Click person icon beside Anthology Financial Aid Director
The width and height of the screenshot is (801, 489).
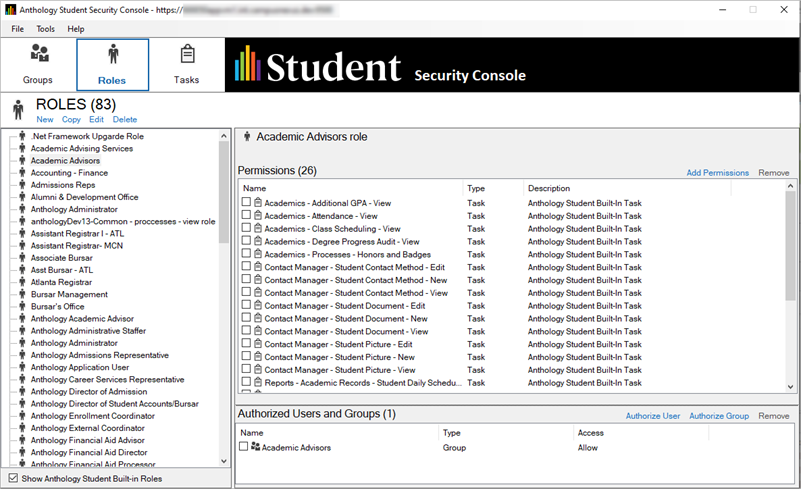coord(22,452)
